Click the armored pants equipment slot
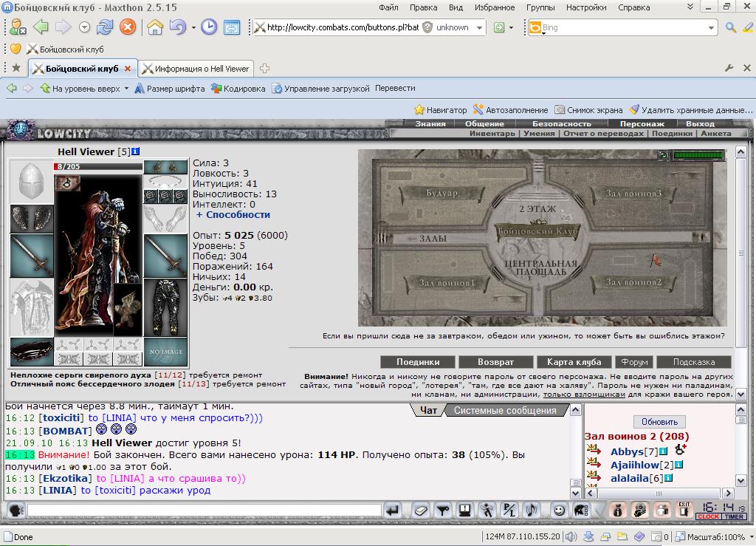The image size is (756, 546). pyautogui.click(x=165, y=307)
